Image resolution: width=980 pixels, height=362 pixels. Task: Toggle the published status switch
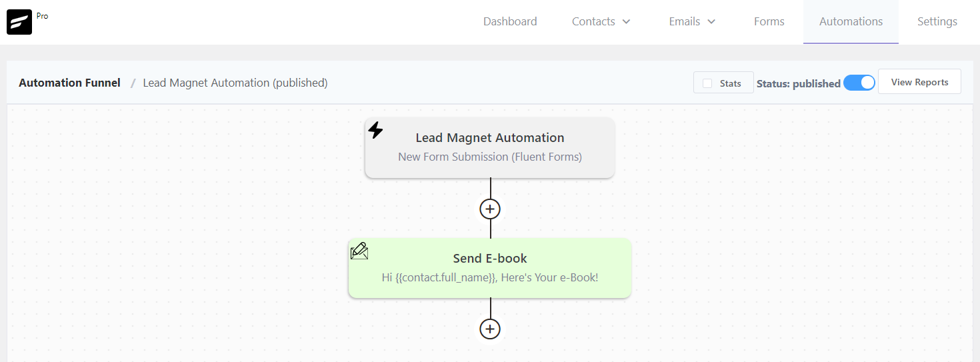[x=859, y=83]
